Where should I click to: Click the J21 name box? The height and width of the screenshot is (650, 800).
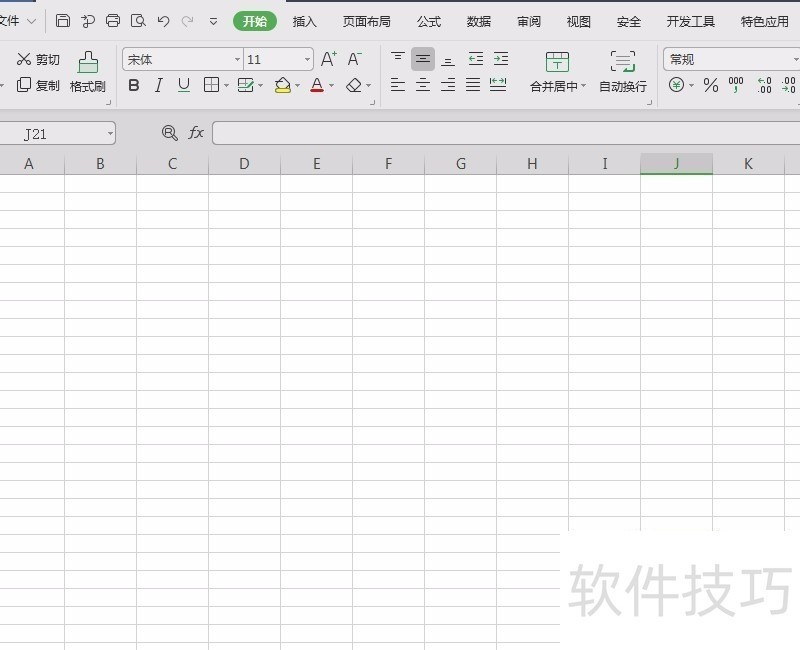point(57,134)
